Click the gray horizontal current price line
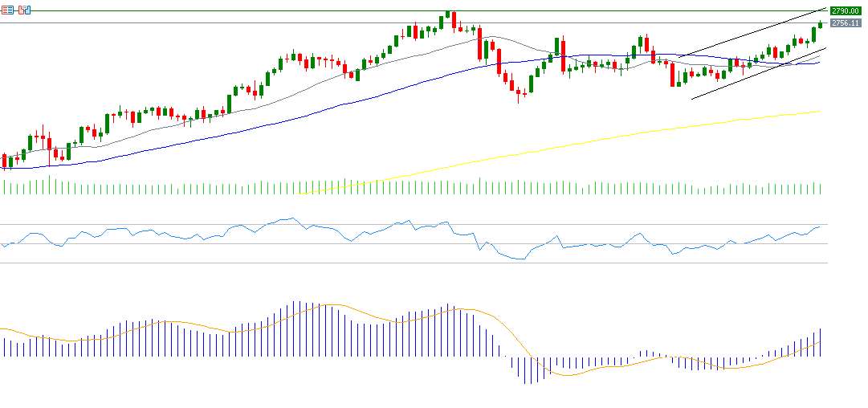Viewport: 868px width, 408px height. [x=241, y=22]
